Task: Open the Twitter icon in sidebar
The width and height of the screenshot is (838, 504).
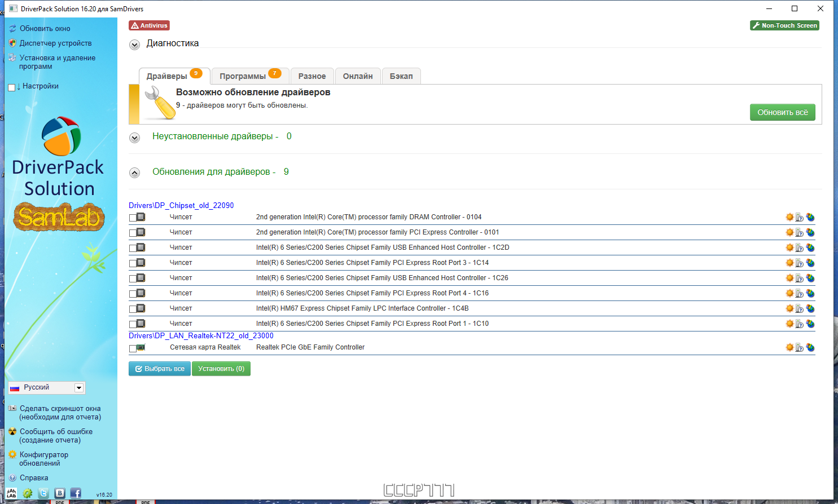Action: point(43,493)
